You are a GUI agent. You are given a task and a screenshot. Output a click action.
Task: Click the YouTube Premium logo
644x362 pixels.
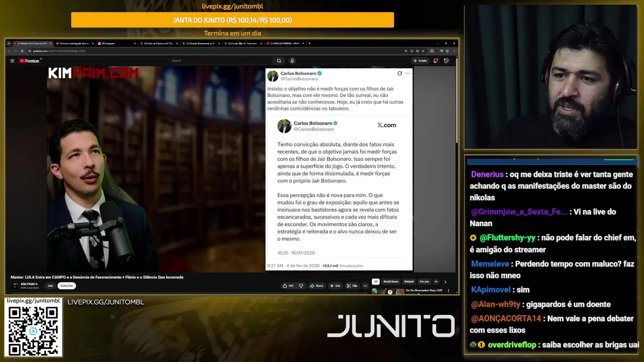(29, 61)
